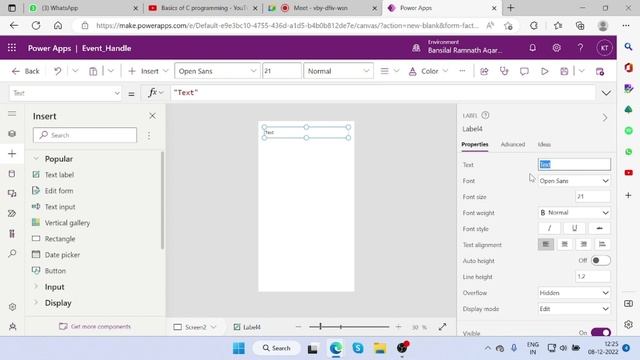Select center text alignment
Viewport: 640px width, 360px height.
(564, 244)
